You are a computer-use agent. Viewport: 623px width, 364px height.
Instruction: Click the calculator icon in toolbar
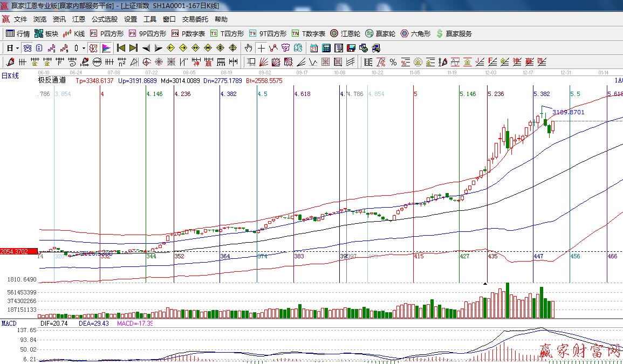point(326,48)
